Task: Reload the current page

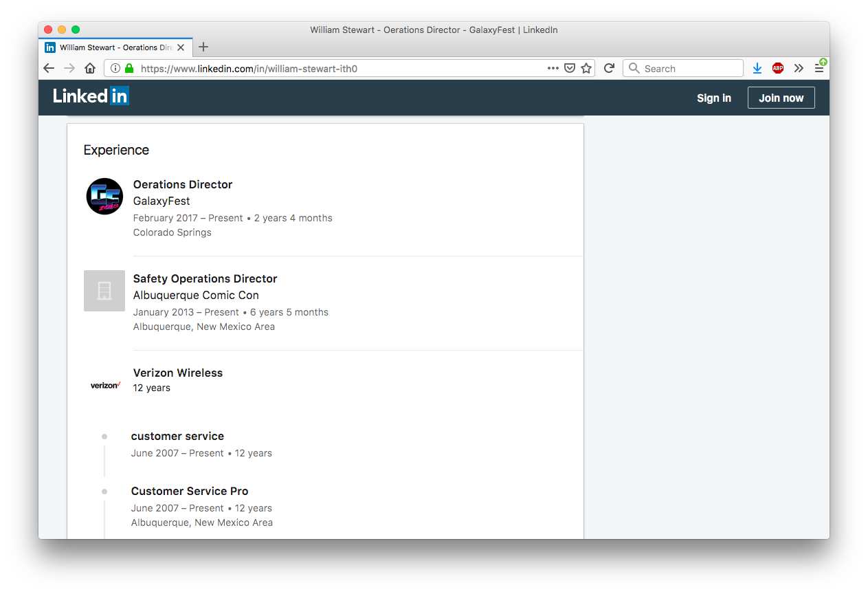Action: click(609, 68)
